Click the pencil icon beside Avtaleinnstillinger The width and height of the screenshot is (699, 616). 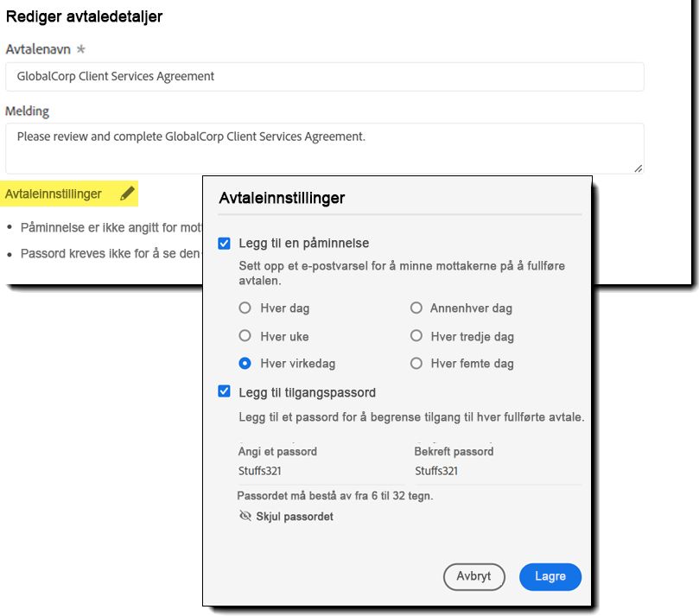tap(128, 194)
